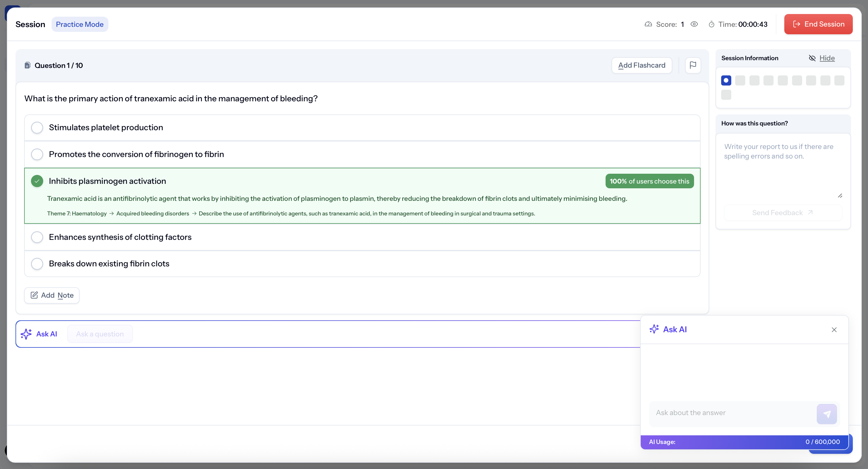
Task: Open Add Flashcard
Action: pos(641,65)
